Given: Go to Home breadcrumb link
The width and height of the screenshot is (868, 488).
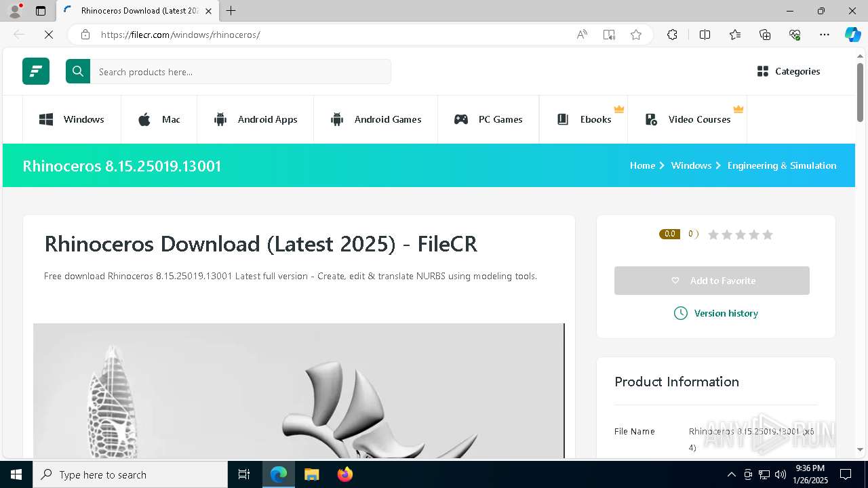Looking at the screenshot, I should 642,165.
